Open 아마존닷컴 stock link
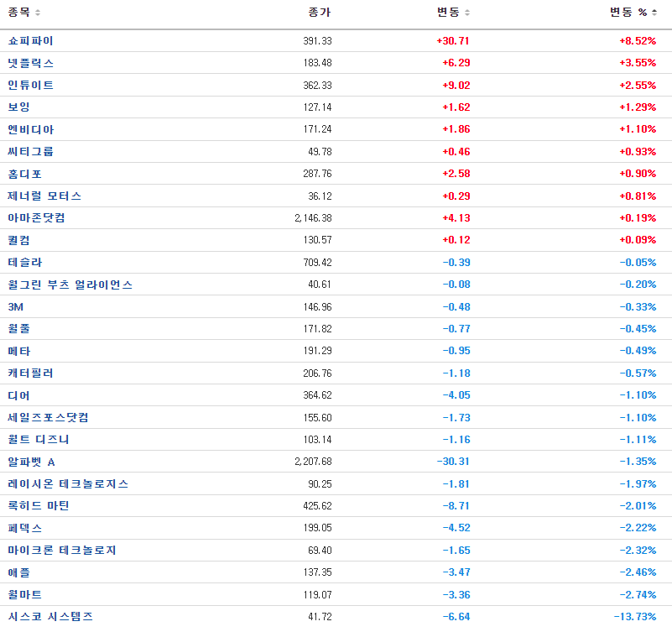This screenshot has height=632, width=672. click(x=36, y=218)
